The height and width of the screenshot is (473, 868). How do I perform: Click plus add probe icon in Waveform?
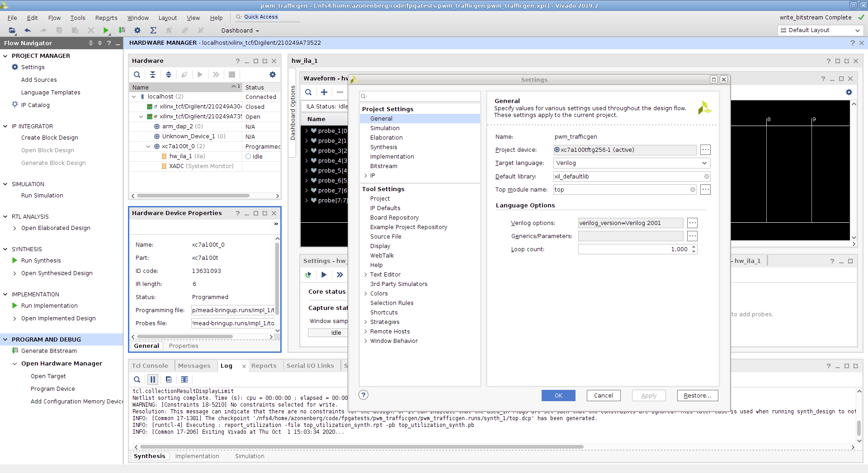tap(324, 92)
